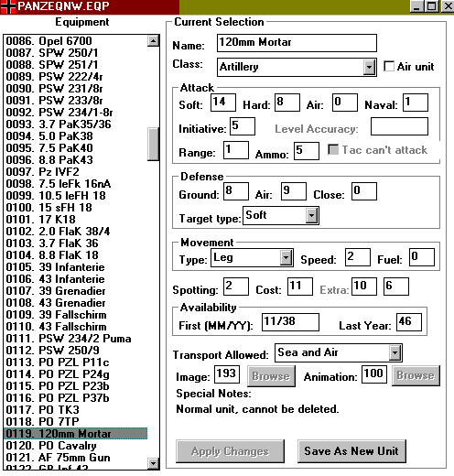Select highlighted 0119. 120mm Mortar entry
The width and height of the screenshot is (454, 476).
pos(76,434)
